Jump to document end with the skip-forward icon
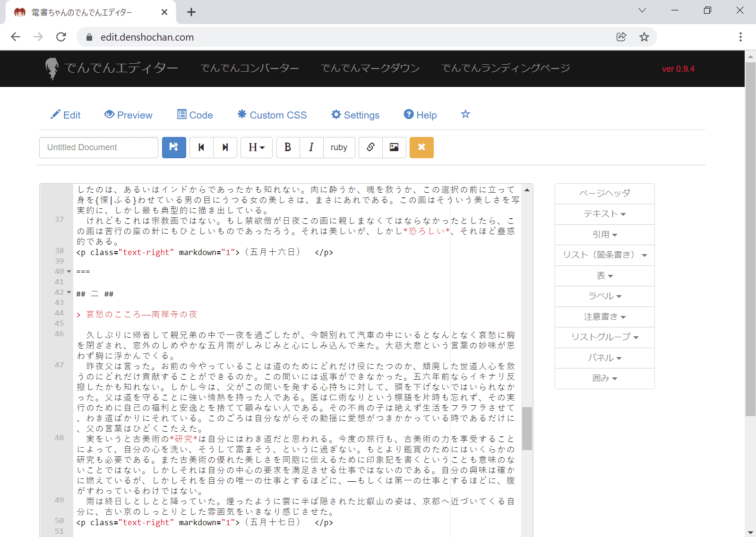Viewport: 756px width, 537px height. tap(225, 147)
